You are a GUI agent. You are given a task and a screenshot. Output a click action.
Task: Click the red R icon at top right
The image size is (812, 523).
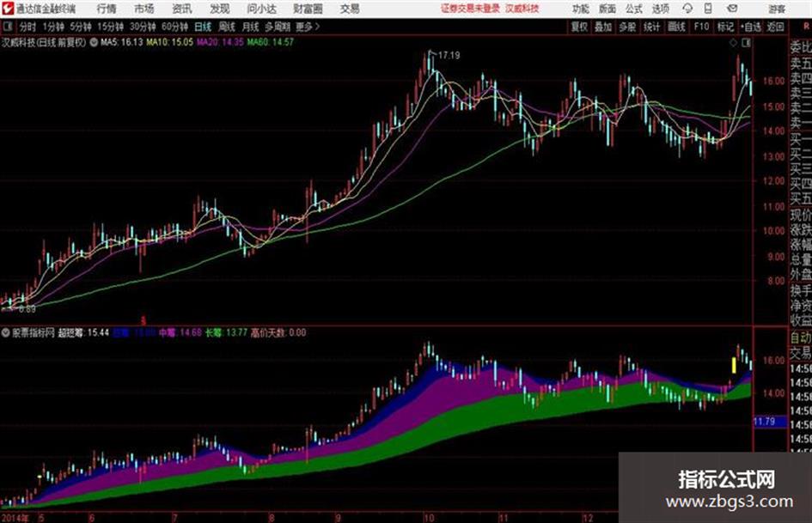coord(806,27)
